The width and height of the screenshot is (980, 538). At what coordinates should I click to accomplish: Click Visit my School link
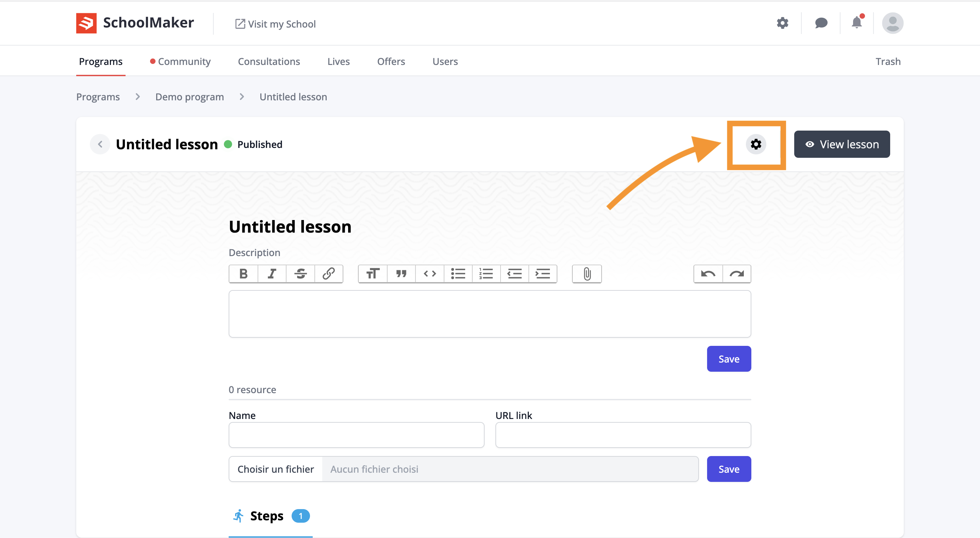point(275,24)
